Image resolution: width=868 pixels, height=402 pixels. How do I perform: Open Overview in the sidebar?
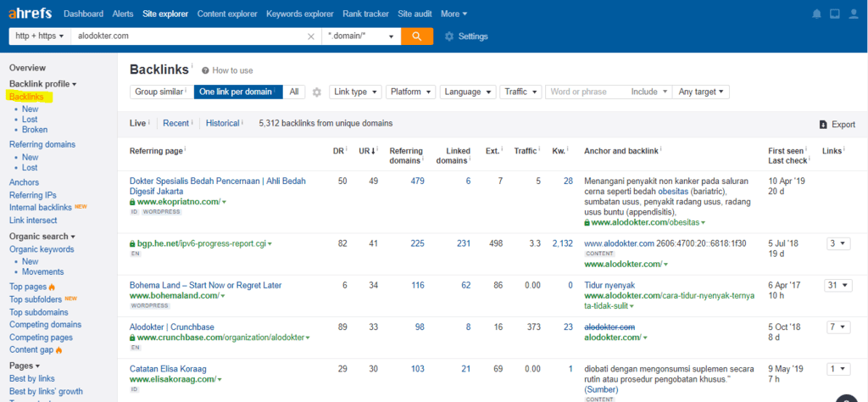28,68
